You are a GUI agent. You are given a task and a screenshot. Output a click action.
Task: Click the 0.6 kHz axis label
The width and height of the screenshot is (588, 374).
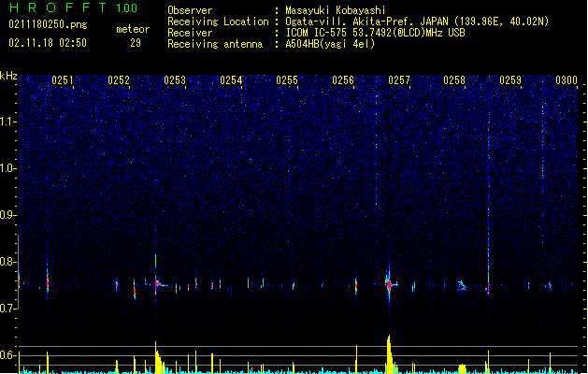pyautogui.click(x=8, y=355)
